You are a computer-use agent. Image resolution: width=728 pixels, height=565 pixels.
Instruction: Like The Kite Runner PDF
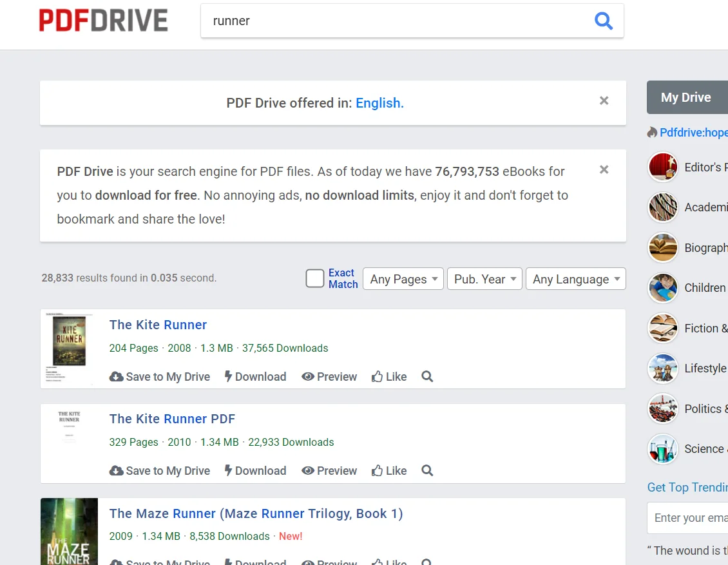pos(389,471)
